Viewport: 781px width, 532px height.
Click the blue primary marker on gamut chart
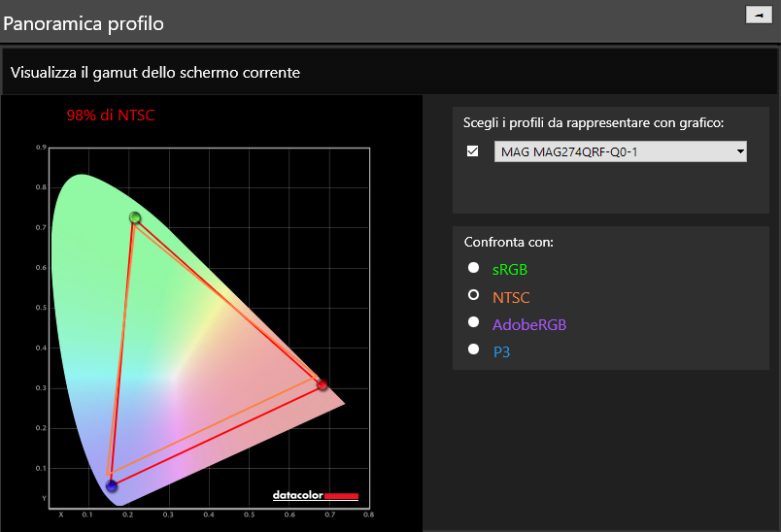coord(112,485)
